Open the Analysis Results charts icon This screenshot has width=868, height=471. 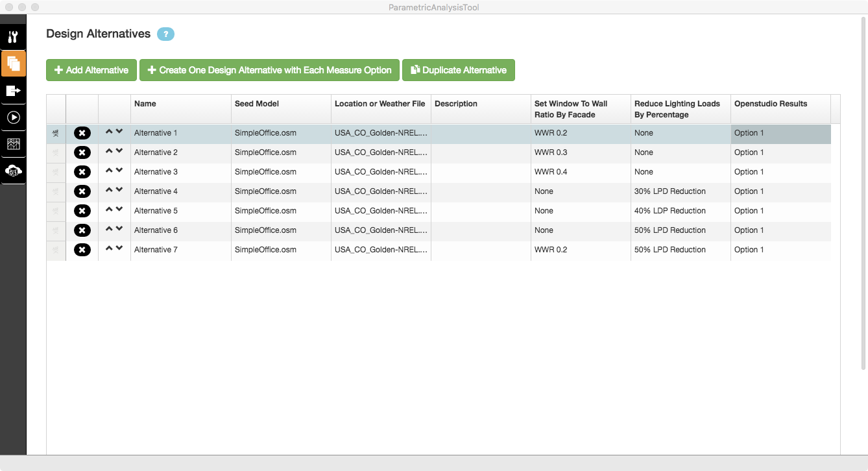pyautogui.click(x=13, y=144)
